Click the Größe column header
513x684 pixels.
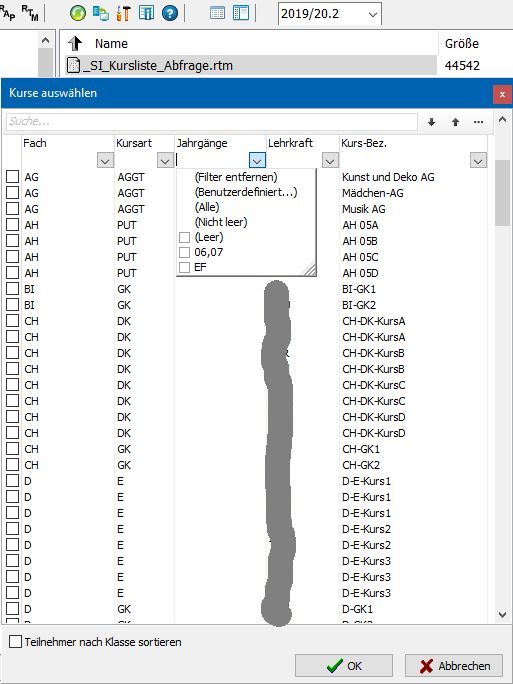[462, 44]
